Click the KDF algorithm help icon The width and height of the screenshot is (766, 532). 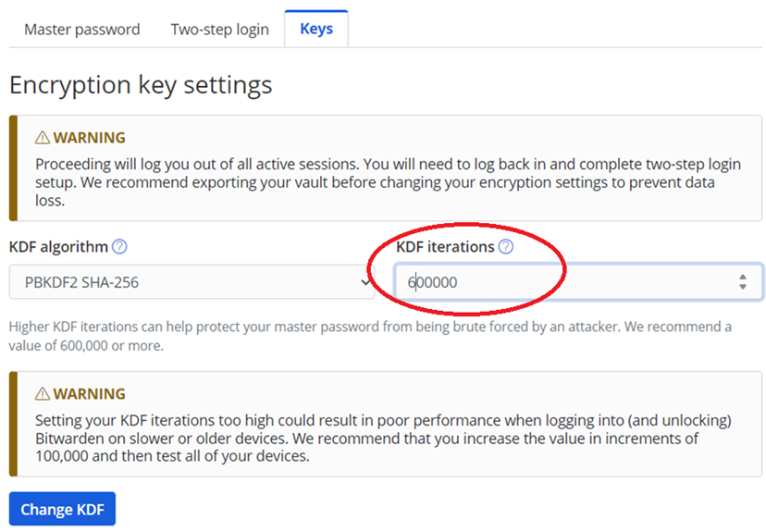119,247
